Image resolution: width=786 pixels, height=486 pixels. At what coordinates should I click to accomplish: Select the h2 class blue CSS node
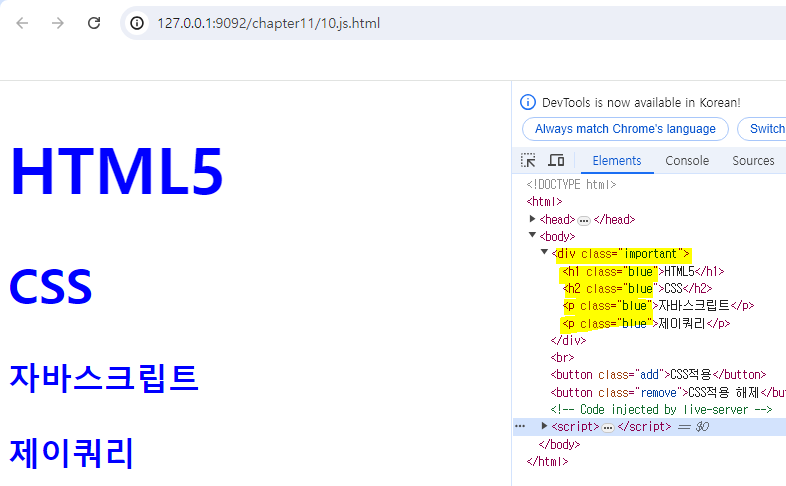[637, 289]
